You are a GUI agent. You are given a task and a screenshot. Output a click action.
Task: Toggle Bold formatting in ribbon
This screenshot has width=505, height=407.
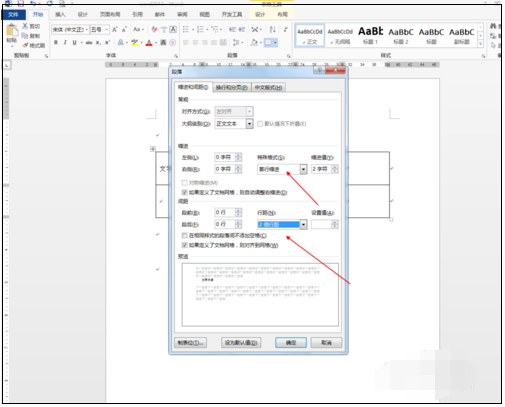coord(56,42)
